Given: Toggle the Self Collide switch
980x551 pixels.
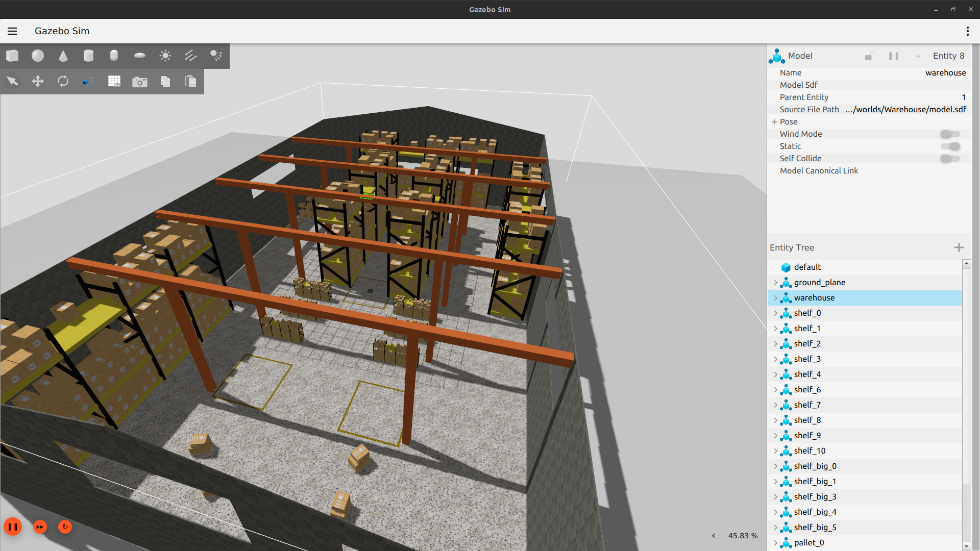Looking at the screenshot, I should pos(950,159).
